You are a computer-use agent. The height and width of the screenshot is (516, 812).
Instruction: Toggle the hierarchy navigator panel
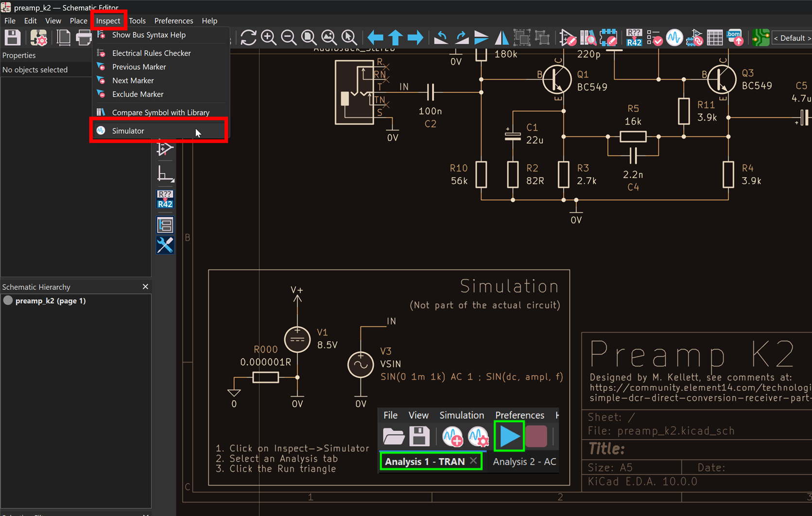click(x=165, y=225)
